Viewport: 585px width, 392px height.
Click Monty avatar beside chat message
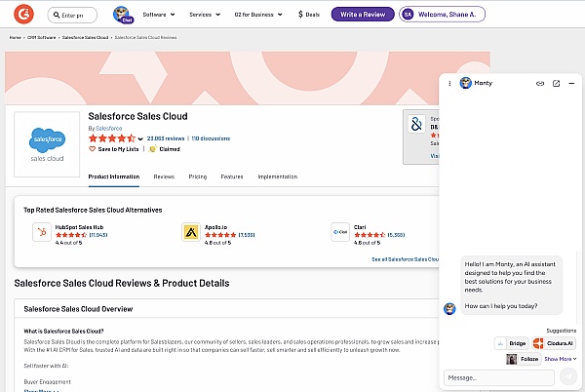449,308
